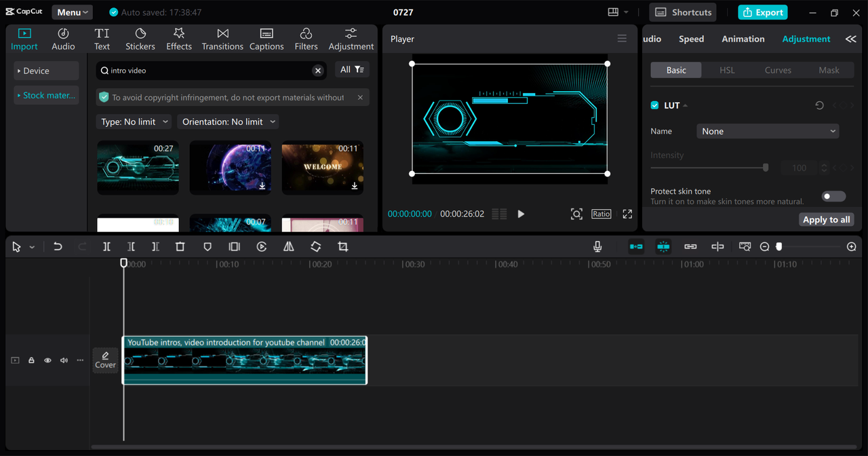Click the player Ratio button
Screen dimensions: 868x456
[x=601, y=214]
